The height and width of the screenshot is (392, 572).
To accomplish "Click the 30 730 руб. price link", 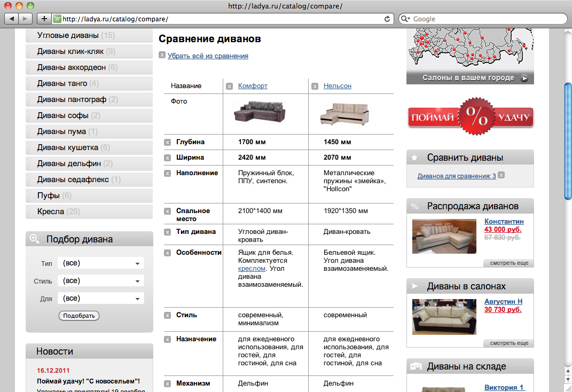I will click(503, 310).
